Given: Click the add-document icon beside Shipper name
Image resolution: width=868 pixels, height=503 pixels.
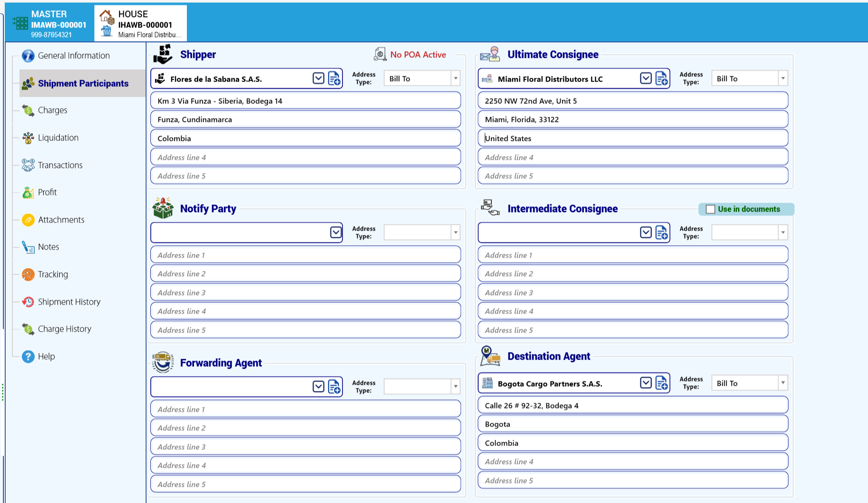Looking at the screenshot, I should click(x=334, y=79).
